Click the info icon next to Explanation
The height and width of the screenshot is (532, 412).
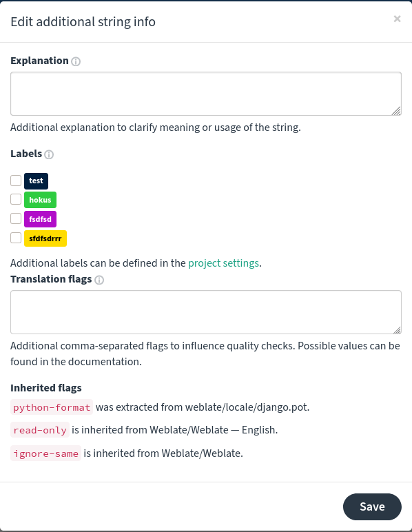click(76, 61)
